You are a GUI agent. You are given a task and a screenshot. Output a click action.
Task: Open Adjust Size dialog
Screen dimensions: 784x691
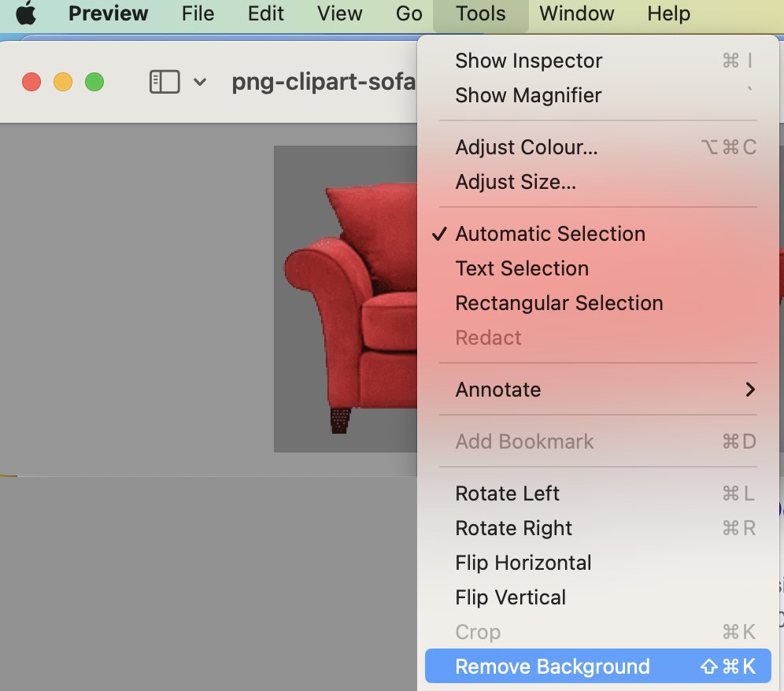point(597,182)
